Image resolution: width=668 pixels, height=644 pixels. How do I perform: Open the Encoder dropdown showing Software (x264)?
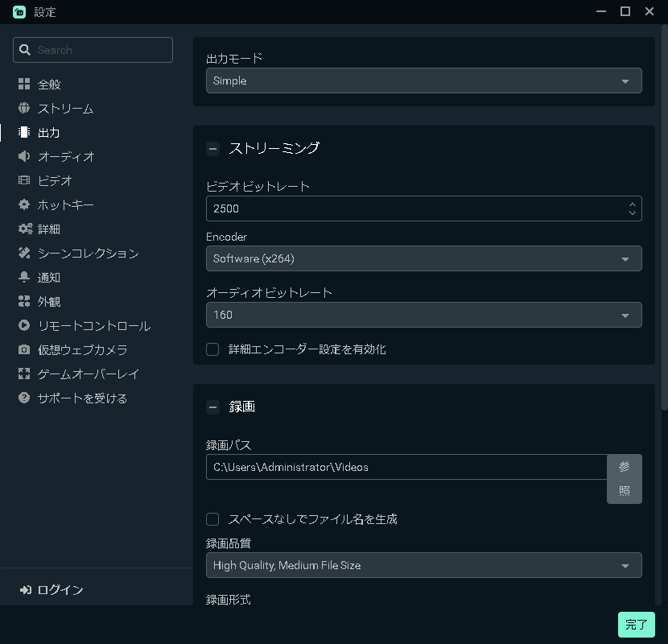[423, 258]
